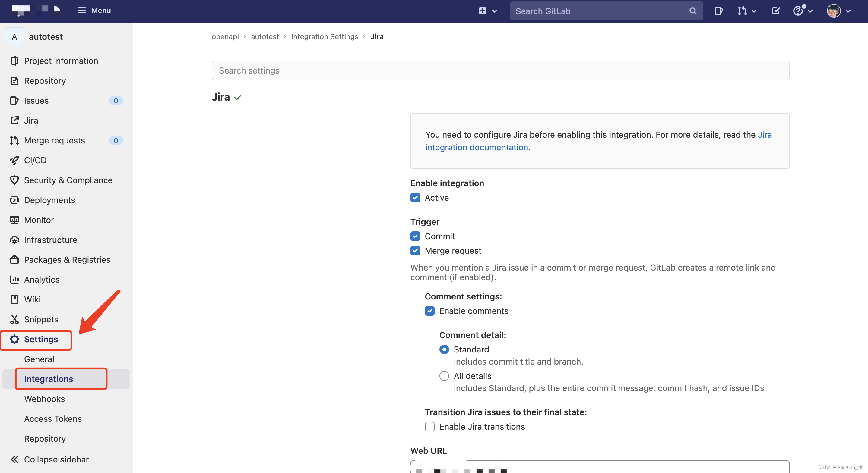This screenshot has height=473, width=868.
Task: Open Security & Compliance settings
Action: point(68,180)
